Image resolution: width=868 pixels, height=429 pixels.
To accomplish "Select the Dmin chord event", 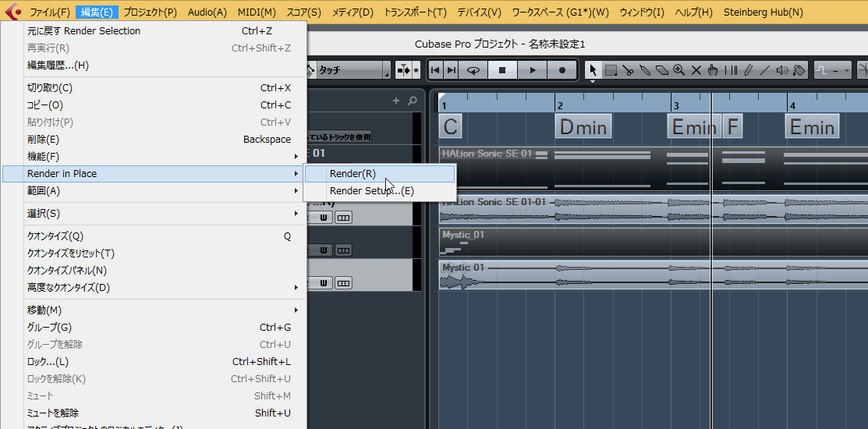I will pos(583,127).
